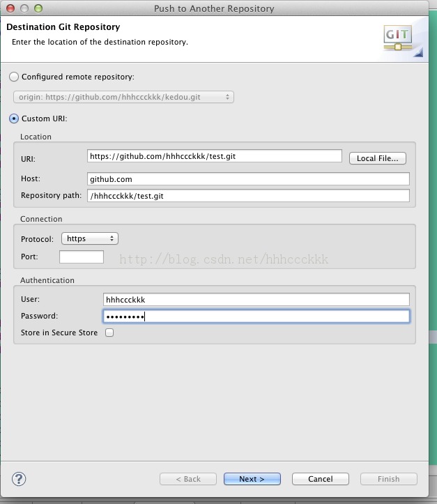
Task: Click the < Back button
Action: [x=188, y=479]
